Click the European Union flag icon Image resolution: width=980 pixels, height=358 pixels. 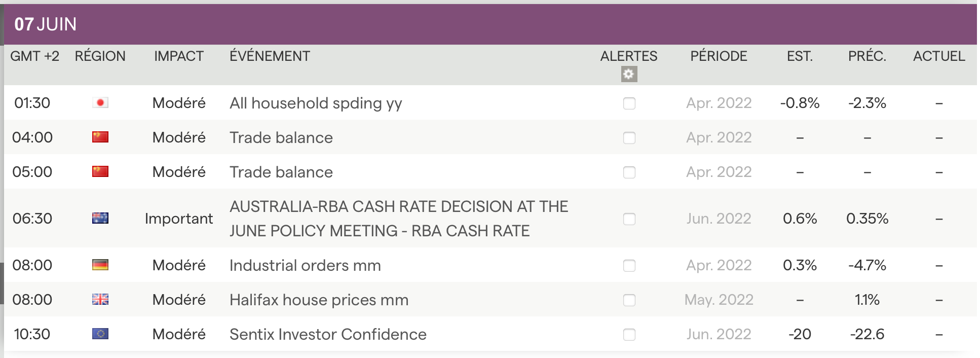click(100, 334)
